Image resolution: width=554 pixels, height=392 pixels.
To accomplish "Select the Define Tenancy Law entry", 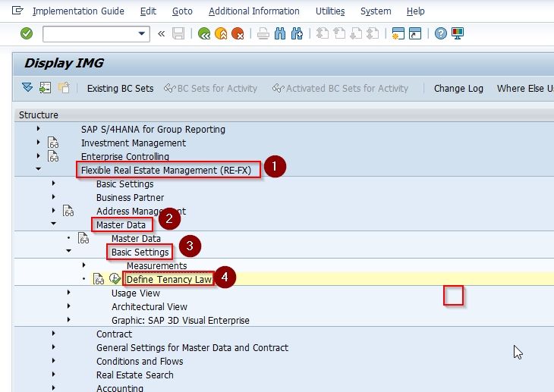I will coord(169,279).
